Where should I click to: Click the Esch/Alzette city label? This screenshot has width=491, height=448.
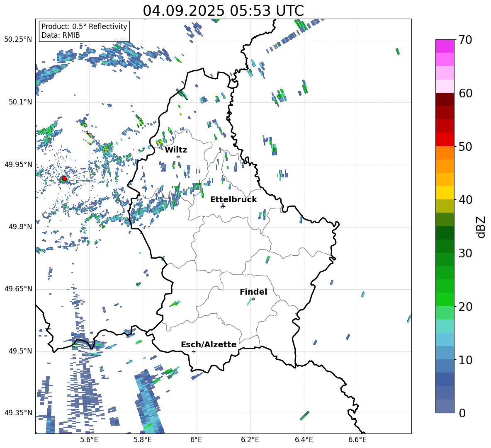(x=209, y=344)
